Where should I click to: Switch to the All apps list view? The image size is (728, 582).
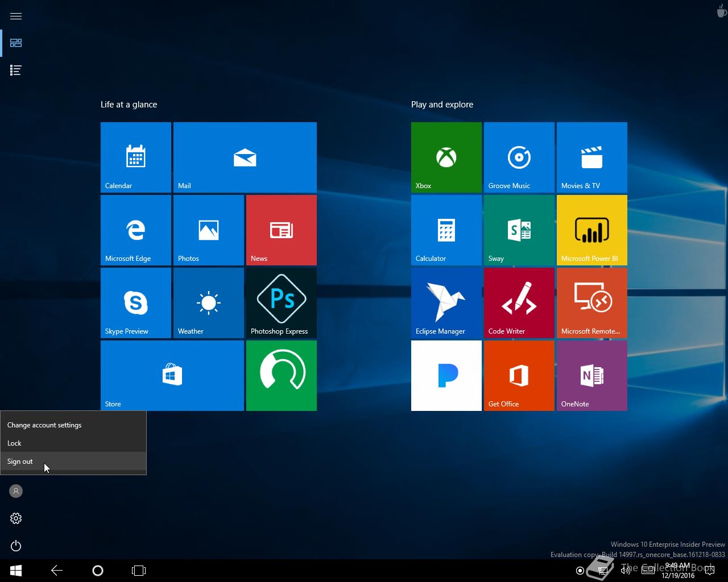16,70
